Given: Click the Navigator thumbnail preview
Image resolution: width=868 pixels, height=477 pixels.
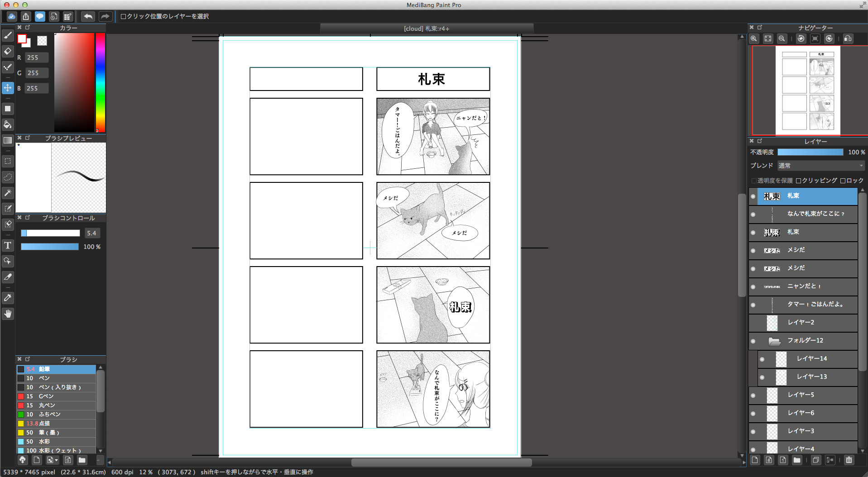Looking at the screenshot, I should click(x=808, y=91).
